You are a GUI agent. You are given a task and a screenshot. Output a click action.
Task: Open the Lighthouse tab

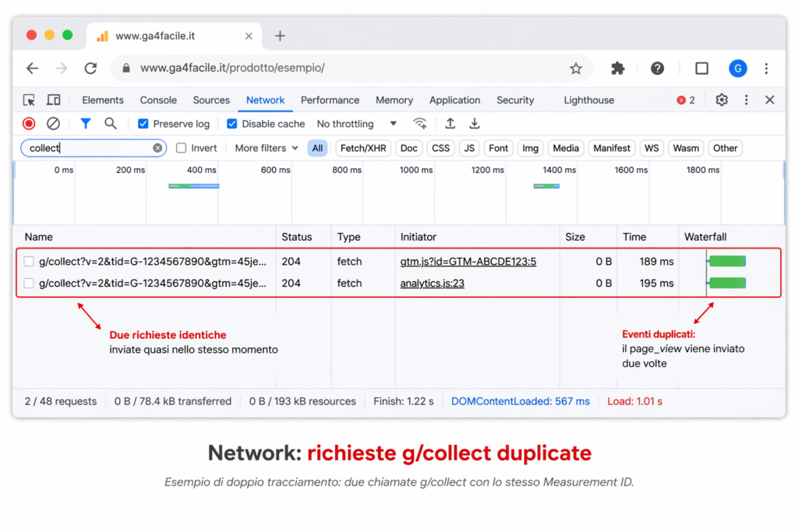[589, 100]
